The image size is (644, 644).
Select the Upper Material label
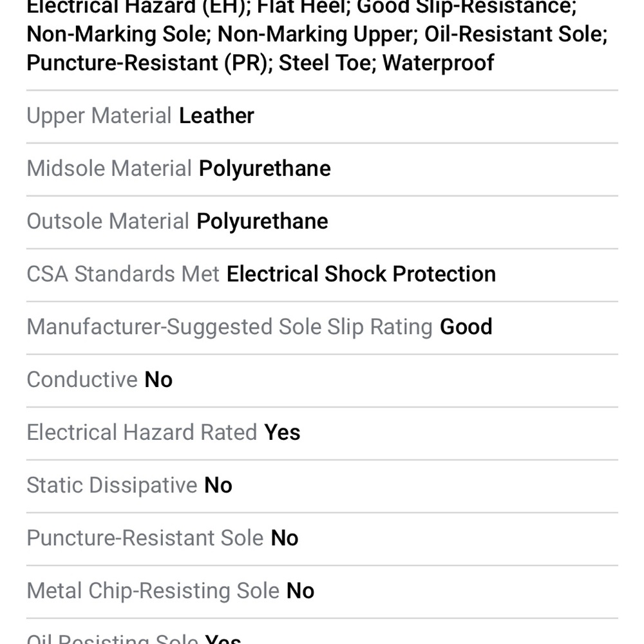99,116
